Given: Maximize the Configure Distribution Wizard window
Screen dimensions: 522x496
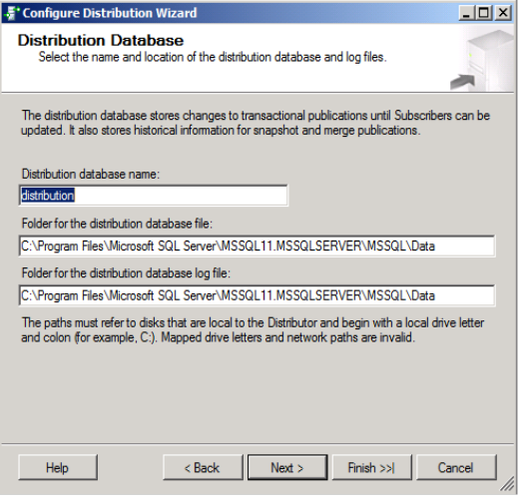Looking at the screenshot, I should [484, 13].
